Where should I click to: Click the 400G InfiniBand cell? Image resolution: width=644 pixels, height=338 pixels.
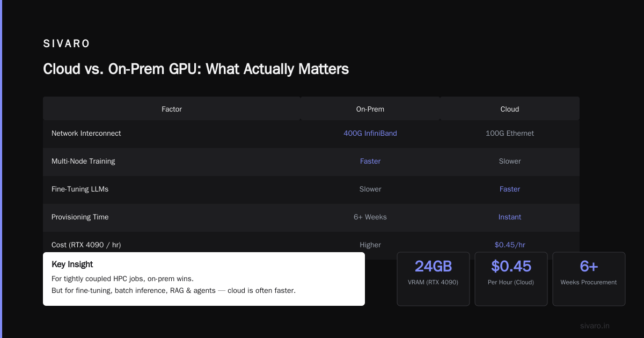(370, 133)
